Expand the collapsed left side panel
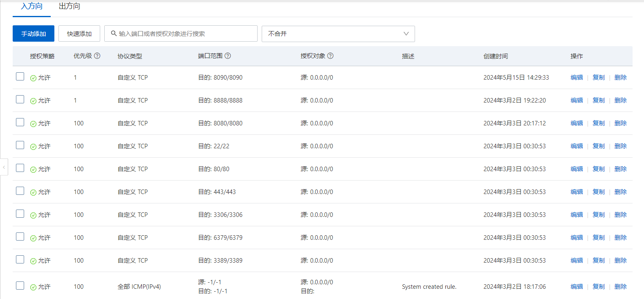Viewport: 644px width, 299px height. tap(4, 167)
